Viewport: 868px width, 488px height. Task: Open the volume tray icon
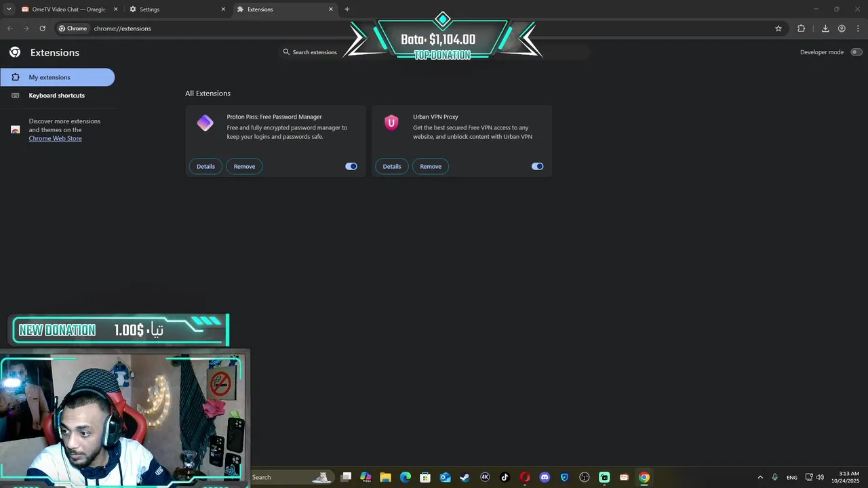click(x=821, y=477)
